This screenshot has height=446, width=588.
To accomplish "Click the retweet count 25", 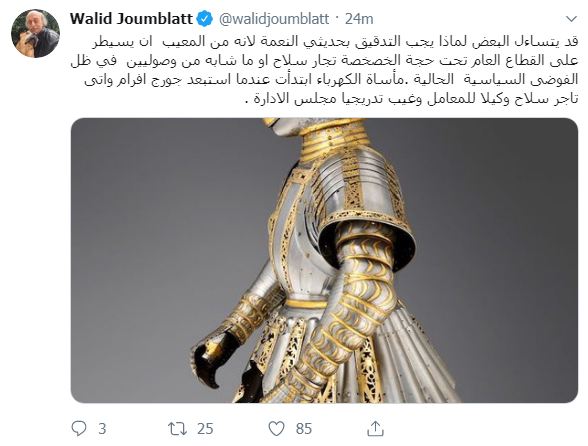I will tap(205, 428).
